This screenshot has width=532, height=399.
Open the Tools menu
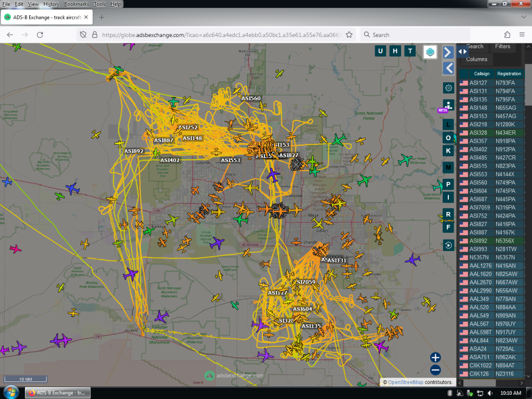99,4
